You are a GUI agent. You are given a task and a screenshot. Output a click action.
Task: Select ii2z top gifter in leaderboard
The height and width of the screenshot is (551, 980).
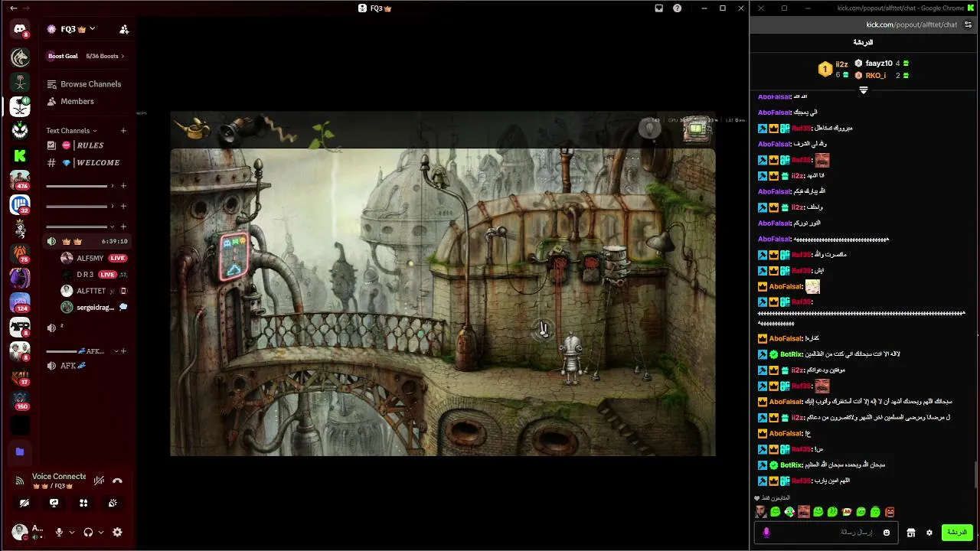click(841, 64)
